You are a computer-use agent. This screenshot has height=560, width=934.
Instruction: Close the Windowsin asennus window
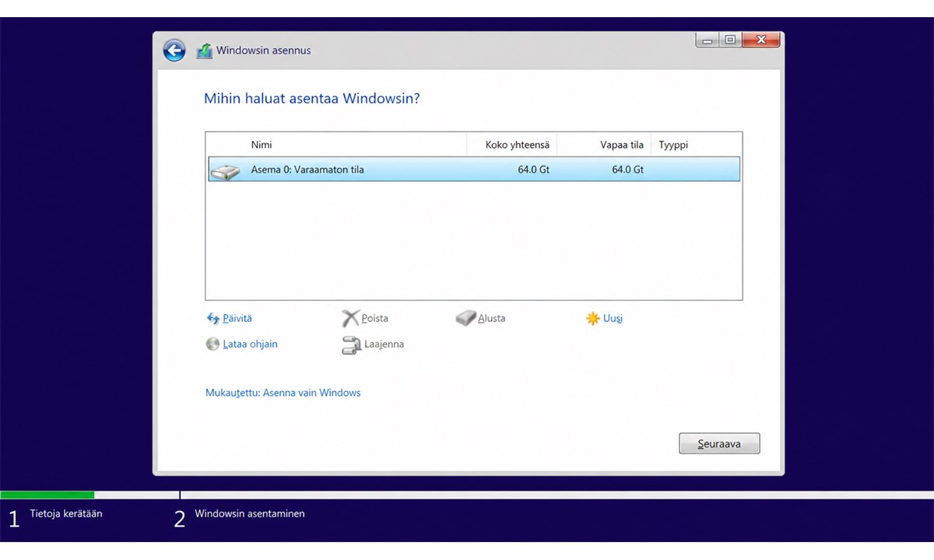coord(761,40)
